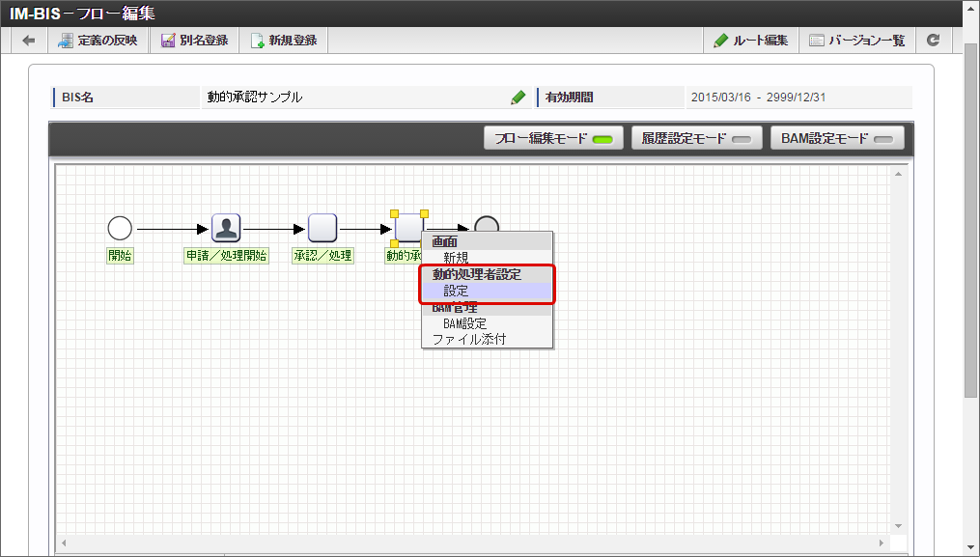Click canvas horizontal scrollbar left arrow

[64, 543]
